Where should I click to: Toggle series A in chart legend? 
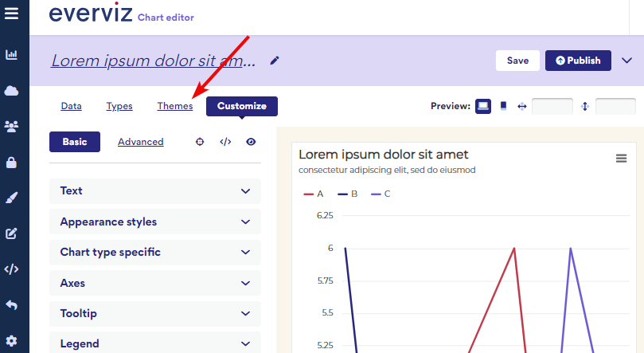click(x=314, y=194)
